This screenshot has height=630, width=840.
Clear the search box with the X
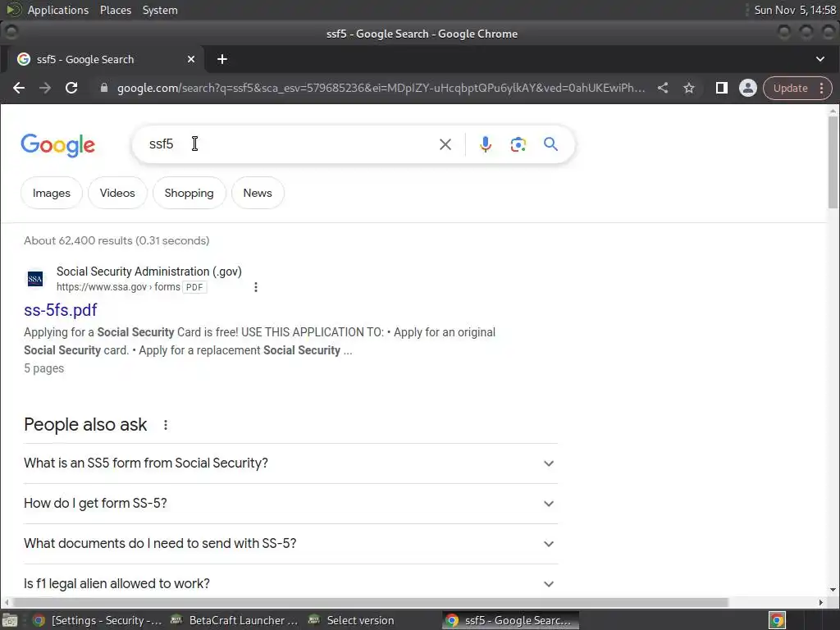(x=445, y=144)
